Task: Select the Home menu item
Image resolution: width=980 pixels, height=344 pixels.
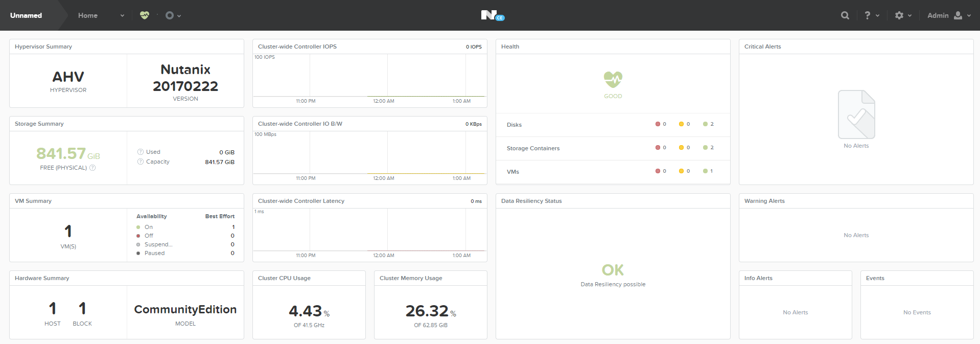Action: (88, 15)
